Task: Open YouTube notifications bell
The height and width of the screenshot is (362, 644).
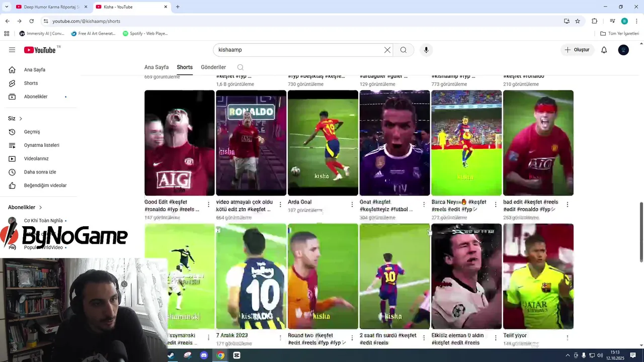Action: click(x=604, y=50)
